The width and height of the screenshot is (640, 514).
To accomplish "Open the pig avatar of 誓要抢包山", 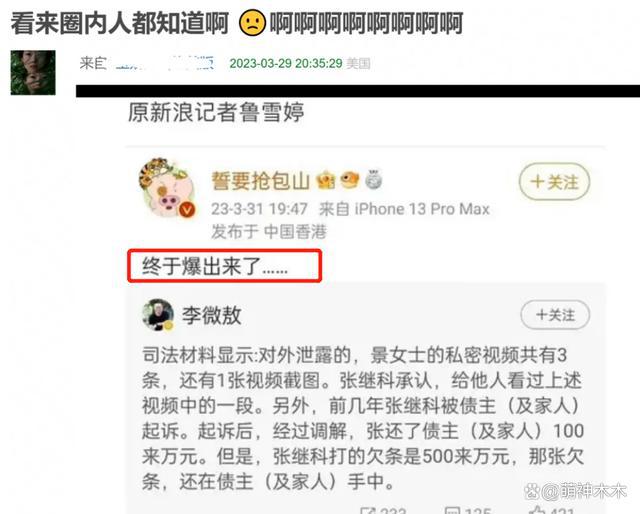I will point(167,187).
